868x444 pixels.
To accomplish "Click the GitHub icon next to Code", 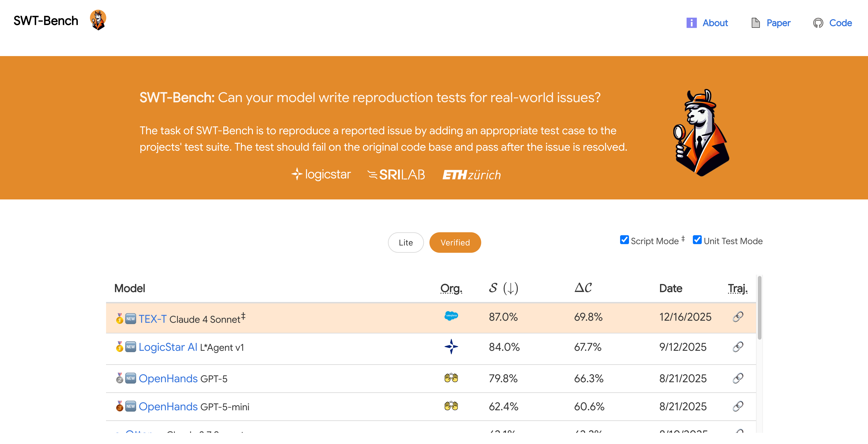I will coord(818,23).
